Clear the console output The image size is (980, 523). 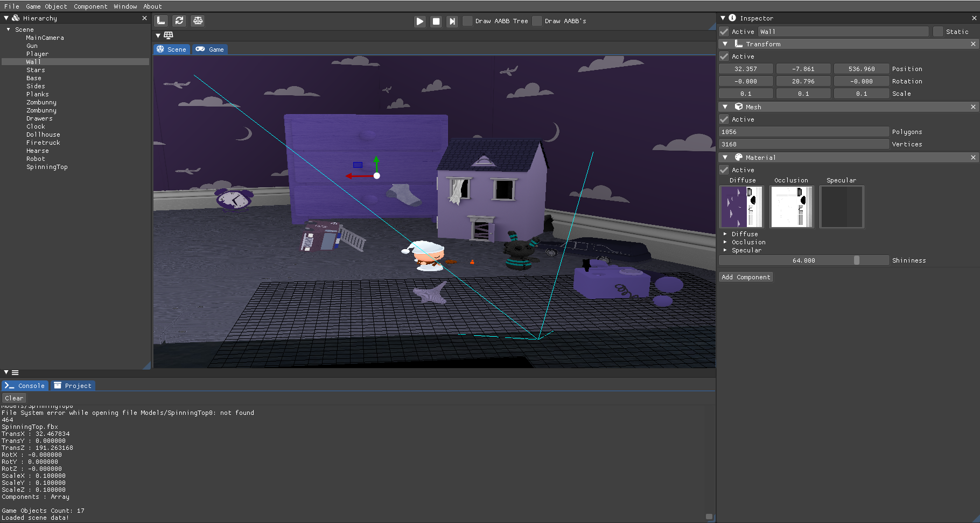coord(14,398)
